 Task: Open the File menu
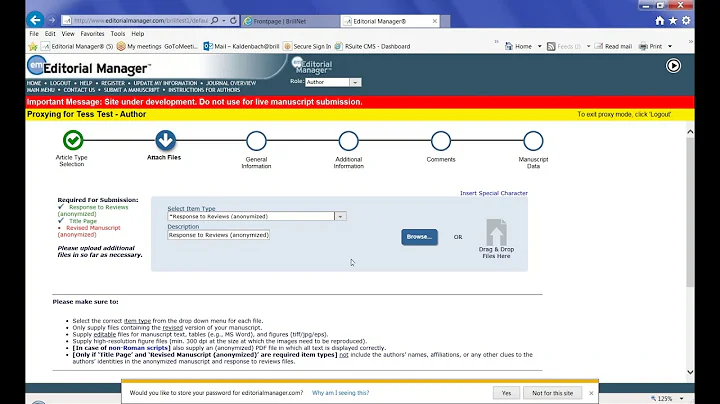34,34
